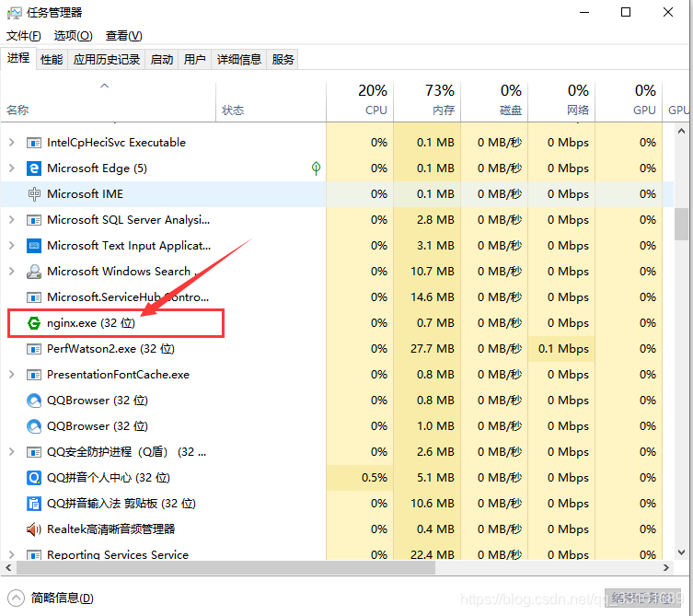Sort by the 磁盘 column header
Viewport: 693px width, 616px height.
[494, 101]
